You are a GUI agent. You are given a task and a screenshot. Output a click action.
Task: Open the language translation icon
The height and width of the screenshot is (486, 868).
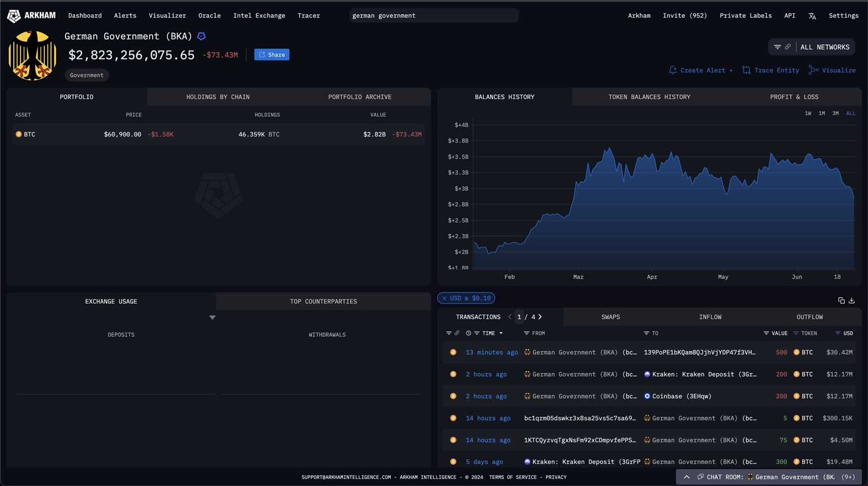point(812,16)
